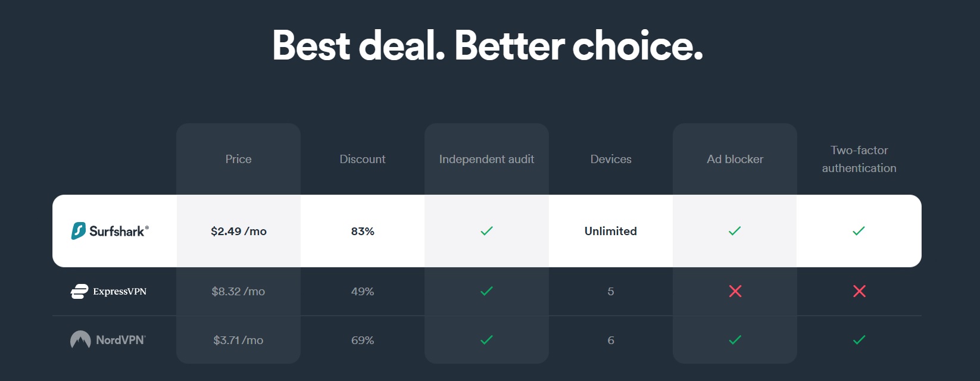Click NordVPN's Two-factor authentication checkmark
The image size is (980, 381).
[859, 340]
